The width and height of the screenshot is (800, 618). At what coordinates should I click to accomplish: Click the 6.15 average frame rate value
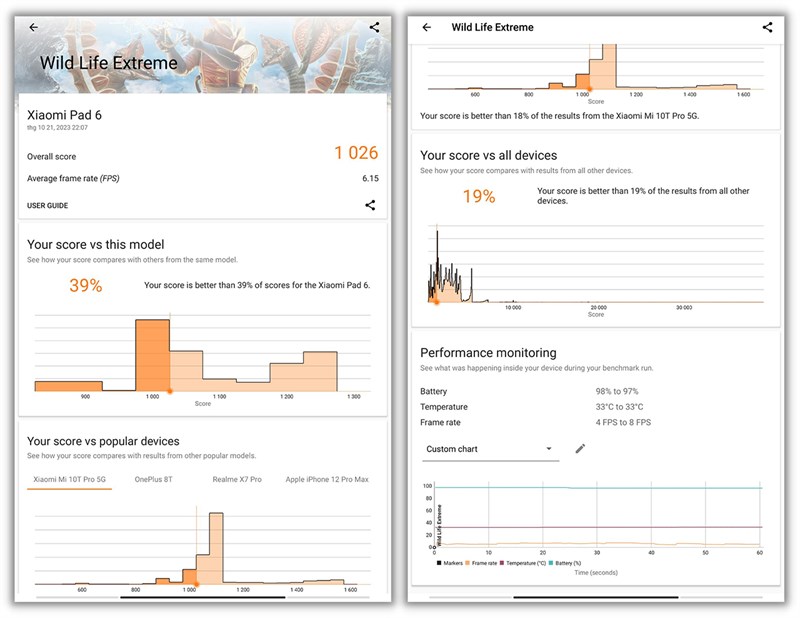pos(370,178)
